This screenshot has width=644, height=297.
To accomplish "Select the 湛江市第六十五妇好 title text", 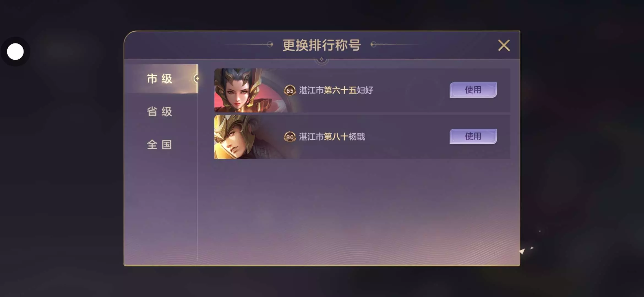I will 336,90.
